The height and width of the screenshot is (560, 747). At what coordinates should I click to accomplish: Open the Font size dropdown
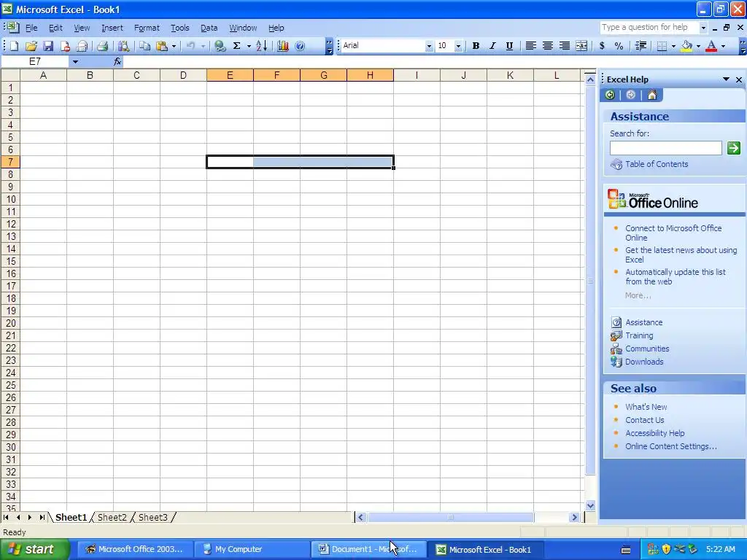click(458, 46)
